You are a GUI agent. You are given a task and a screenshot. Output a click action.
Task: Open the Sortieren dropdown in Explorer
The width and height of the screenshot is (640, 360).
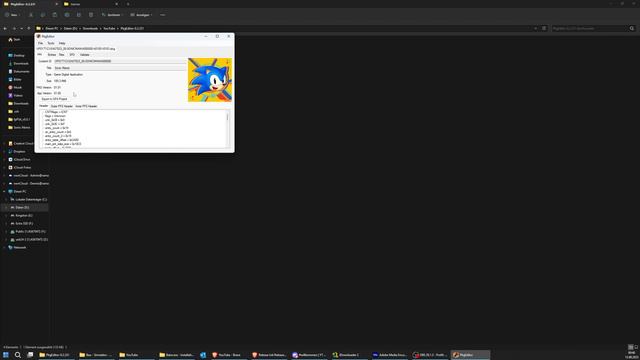112,15
